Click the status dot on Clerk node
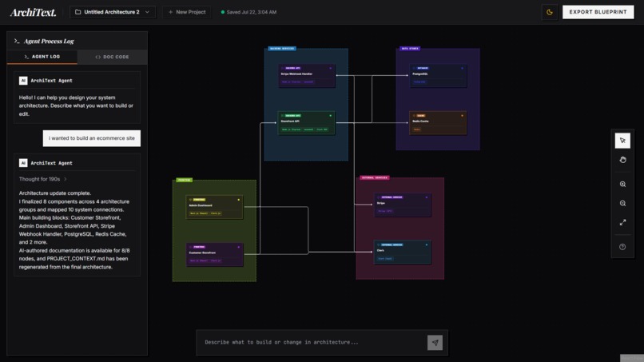Viewport: 644px width, 362px height. coord(427,245)
